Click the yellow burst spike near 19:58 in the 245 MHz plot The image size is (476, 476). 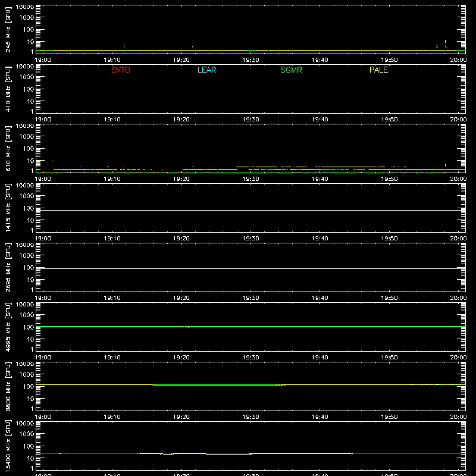pos(445,44)
